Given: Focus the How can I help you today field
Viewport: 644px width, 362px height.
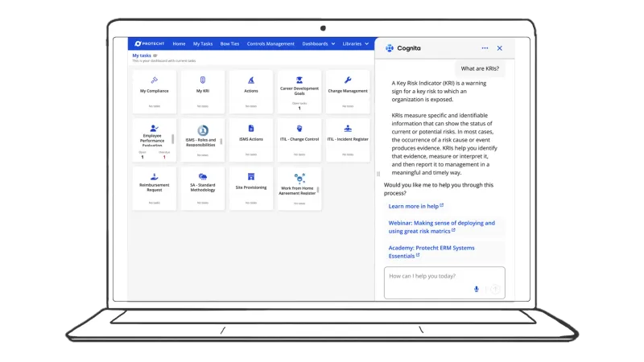Looking at the screenshot, I should 444,282.
